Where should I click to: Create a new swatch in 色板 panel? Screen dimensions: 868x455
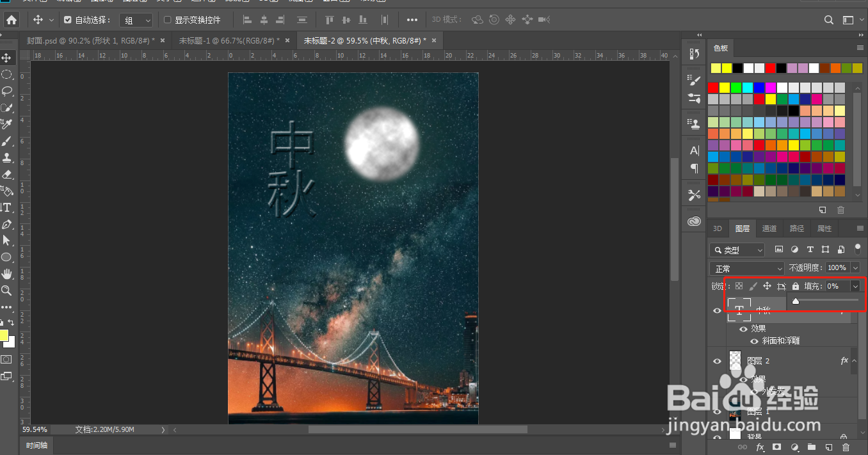(823, 210)
